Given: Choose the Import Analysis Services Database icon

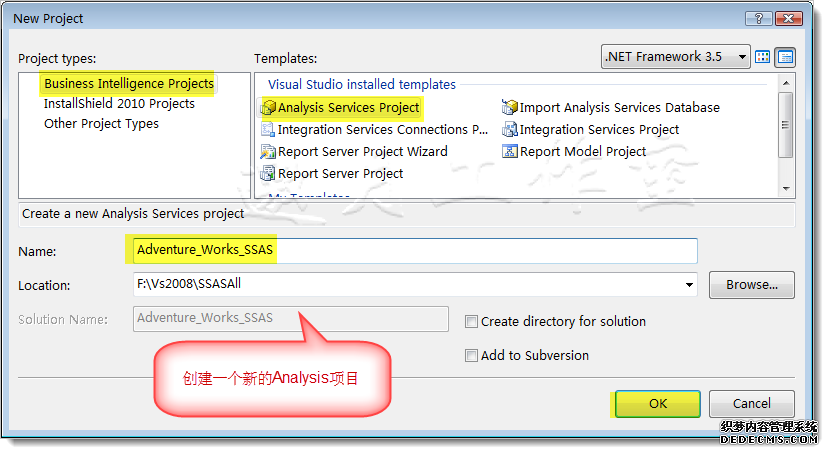Looking at the screenshot, I should tap(510, 107).
